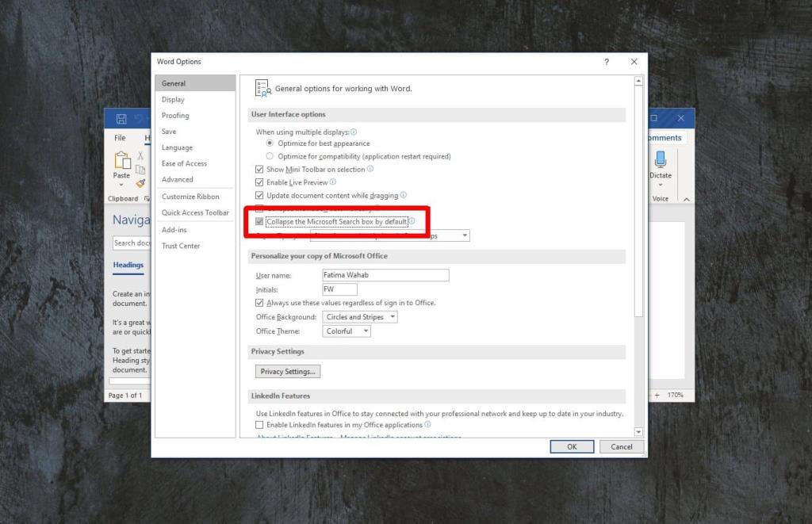
Task: Uncheck Show Mini Toolbar on selection
Action: 259,169
